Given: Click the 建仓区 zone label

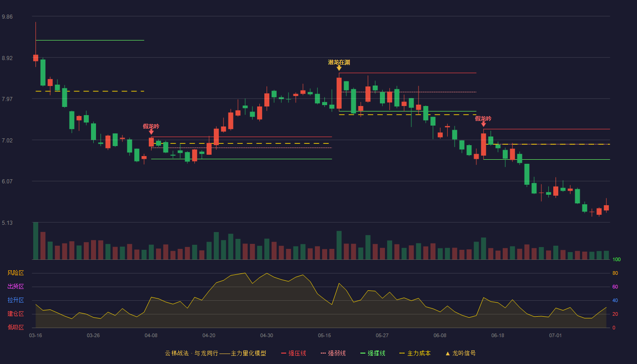Looking at the screenshot, I should 15,314.
